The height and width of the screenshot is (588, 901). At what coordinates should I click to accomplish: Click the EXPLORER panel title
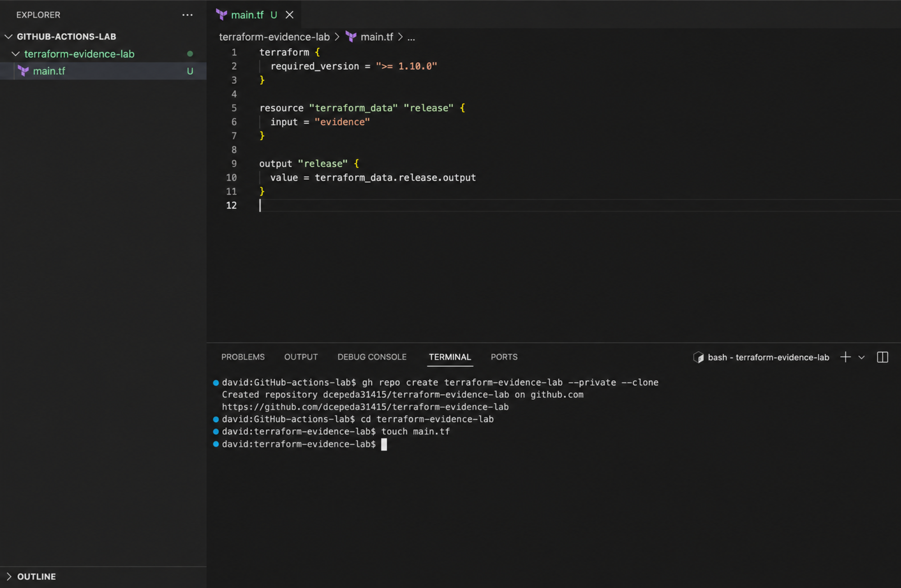38,15
